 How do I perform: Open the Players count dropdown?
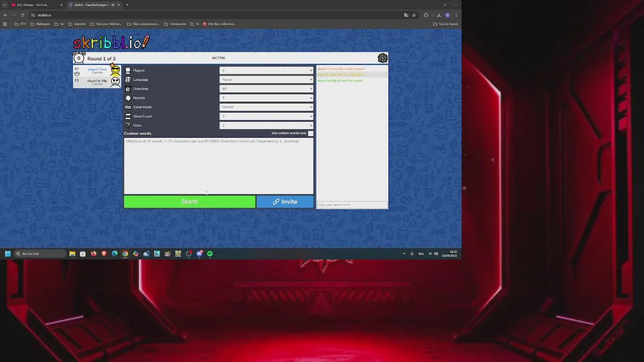tap(267, 70)
